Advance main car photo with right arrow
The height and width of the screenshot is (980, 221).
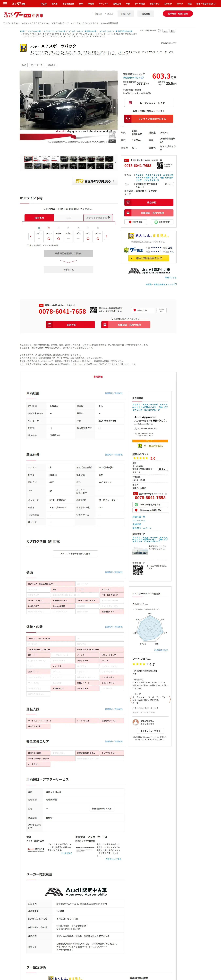[x=114, y=107]
